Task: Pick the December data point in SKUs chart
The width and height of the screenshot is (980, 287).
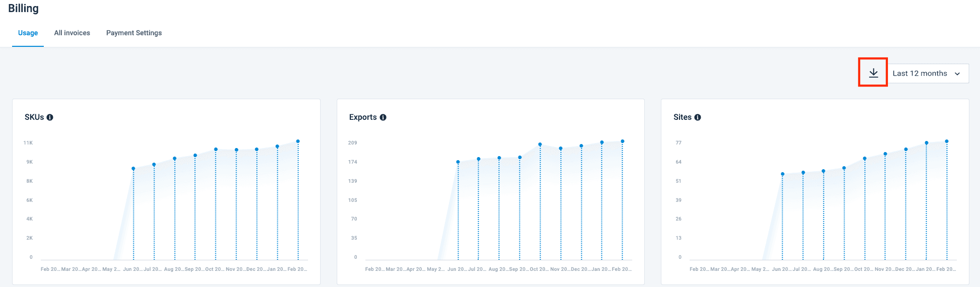Action: point(257,150)
